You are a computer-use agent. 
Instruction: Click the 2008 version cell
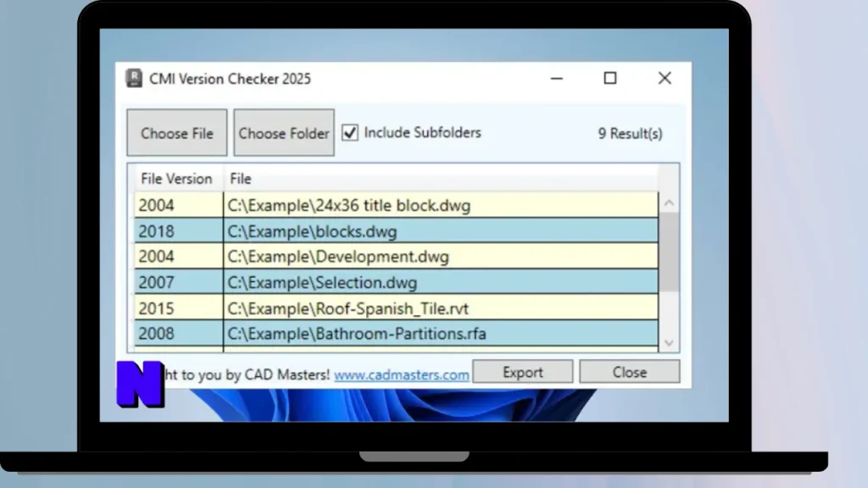[x=179, y=334]
